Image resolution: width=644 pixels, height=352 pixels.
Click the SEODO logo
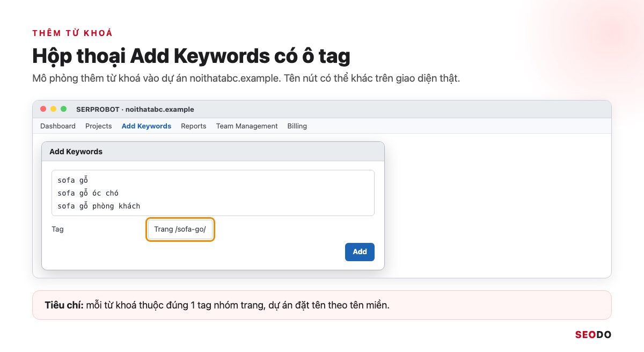coord(593,335)
